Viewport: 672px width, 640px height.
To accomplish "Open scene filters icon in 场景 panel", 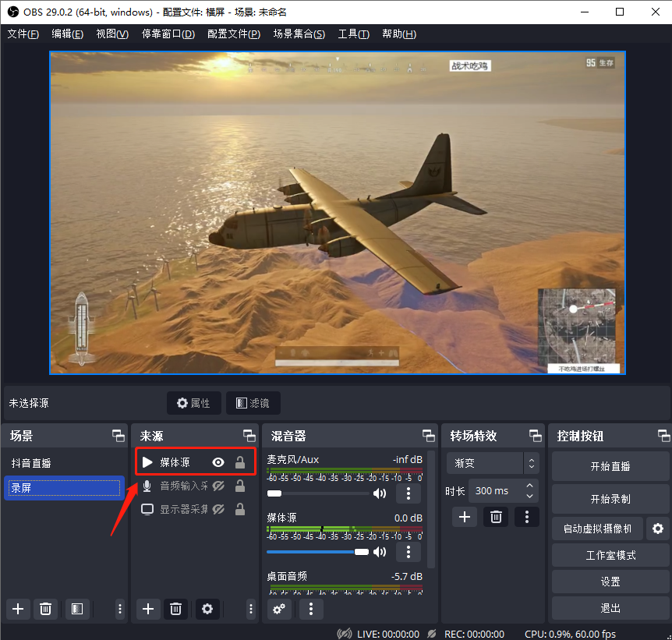I will tap(77, 609).
